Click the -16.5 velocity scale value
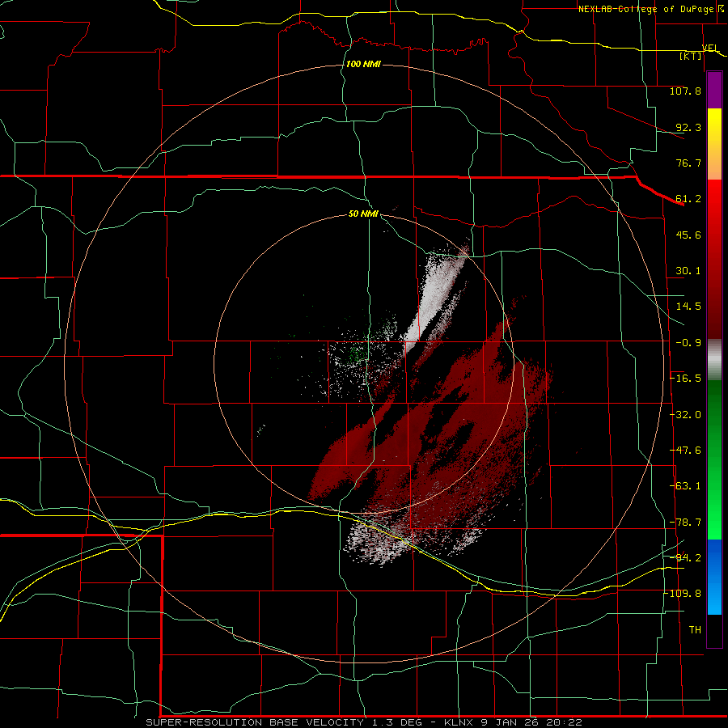The image size is (728, 728). 685,379
